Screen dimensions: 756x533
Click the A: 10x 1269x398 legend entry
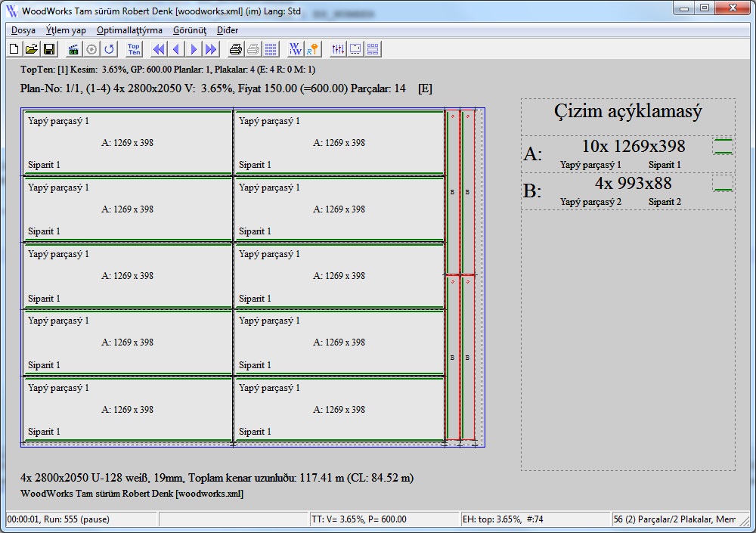[627, 154]
